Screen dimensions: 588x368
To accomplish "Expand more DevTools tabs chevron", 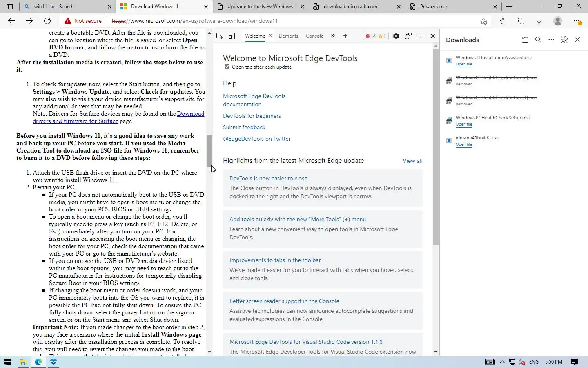I will tap(333, 36).
